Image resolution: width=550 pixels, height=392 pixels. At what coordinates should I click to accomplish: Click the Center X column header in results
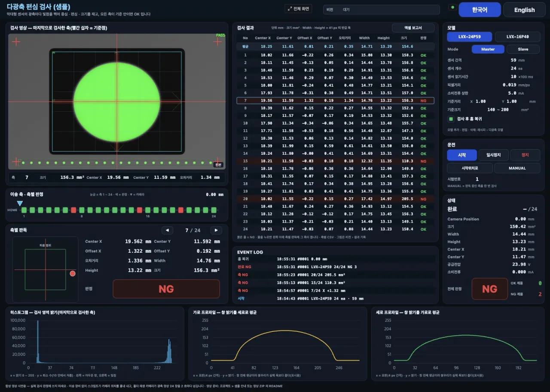pyautogui.click(x=263, y=38)
